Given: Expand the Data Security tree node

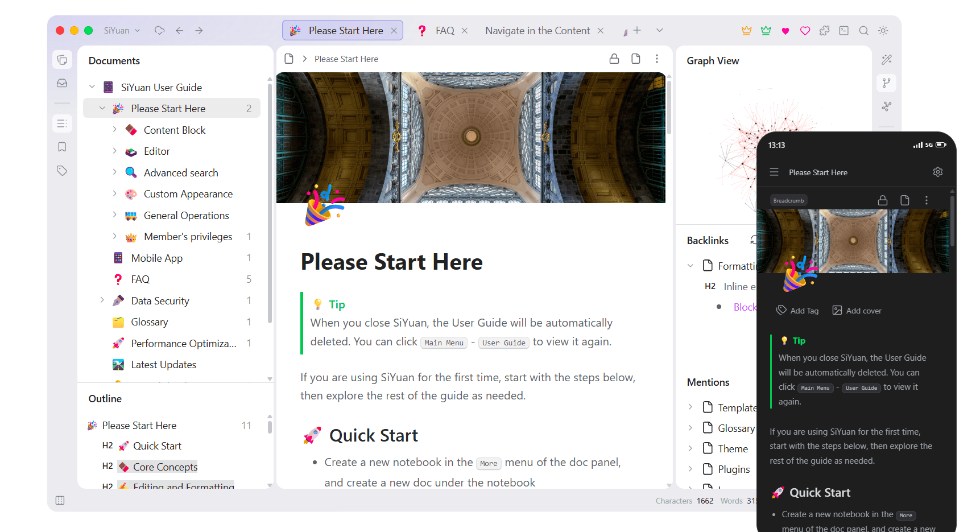Looking at the screenshot, I should tap(102, 300).
